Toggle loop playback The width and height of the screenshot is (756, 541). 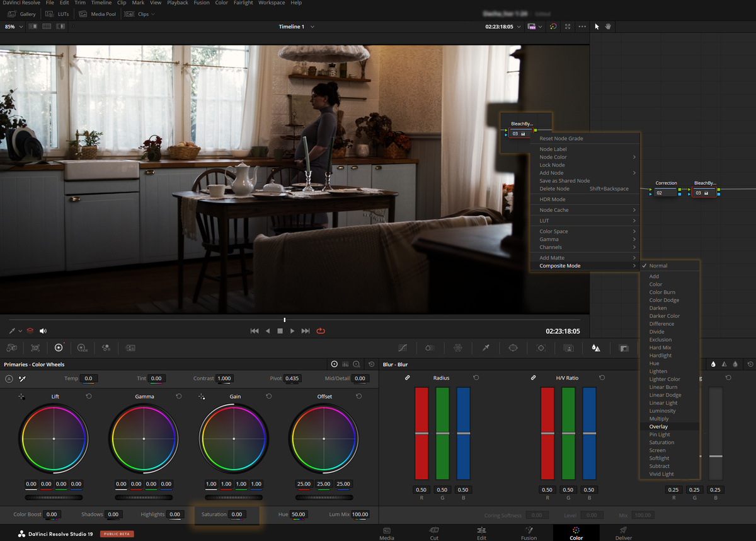click(x=321, y=330)
